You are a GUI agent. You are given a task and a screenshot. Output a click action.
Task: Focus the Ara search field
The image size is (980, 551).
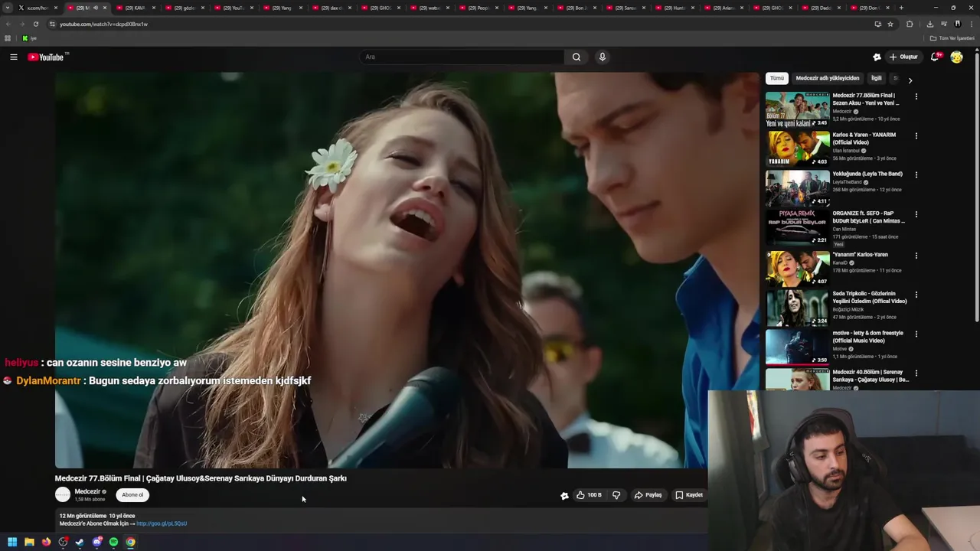pos(462,57)
